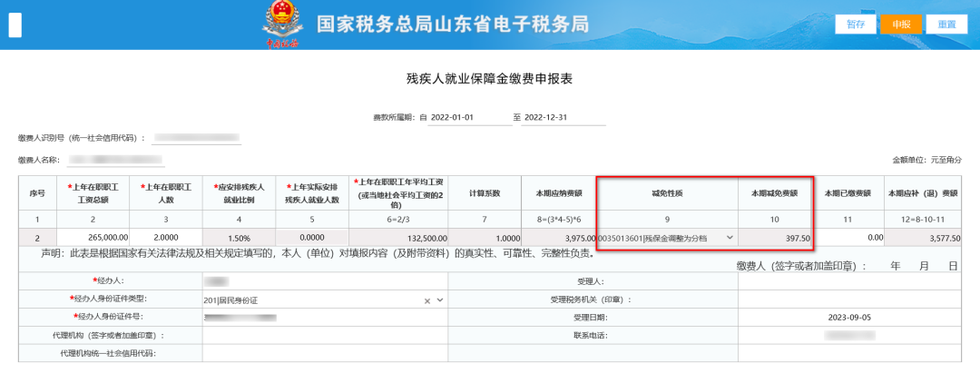Click the 代理机构 signature field
This screenshot has width=980, height=373.
(x=325, y=336)
